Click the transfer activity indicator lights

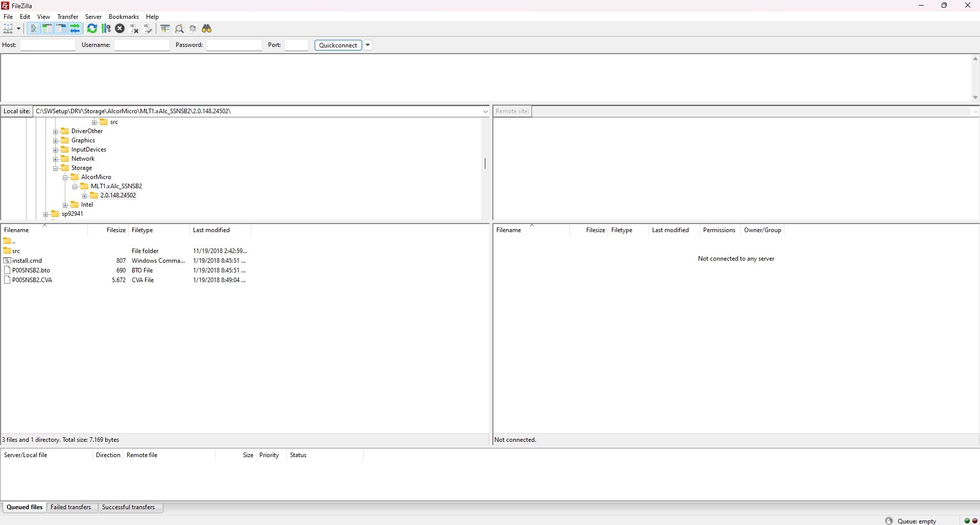coord(971,521)
